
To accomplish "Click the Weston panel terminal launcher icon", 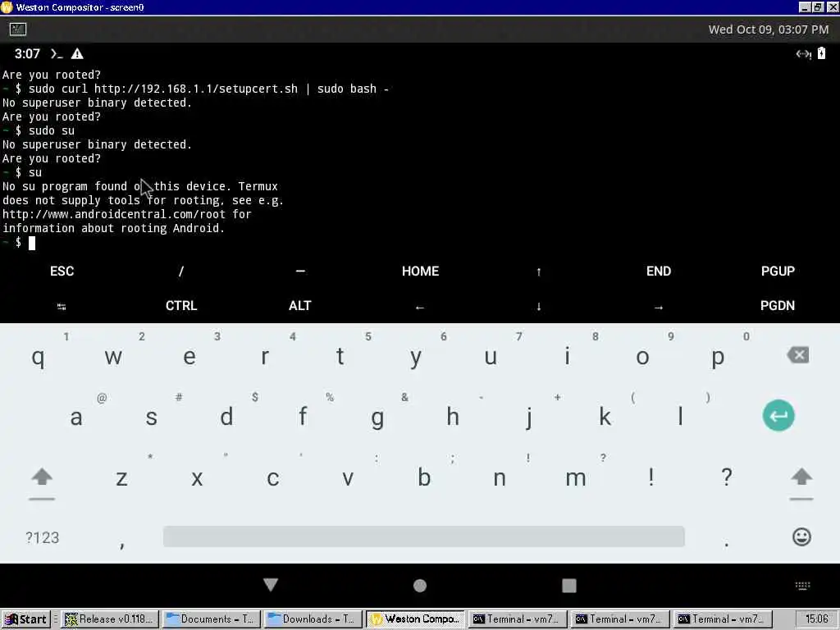I will pos(18,30).
